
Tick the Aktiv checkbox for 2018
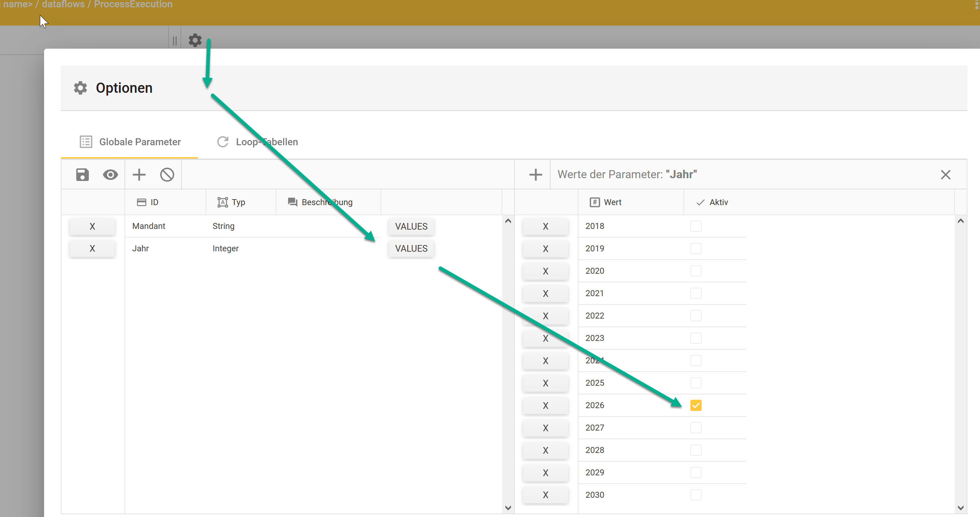point(695,226)
